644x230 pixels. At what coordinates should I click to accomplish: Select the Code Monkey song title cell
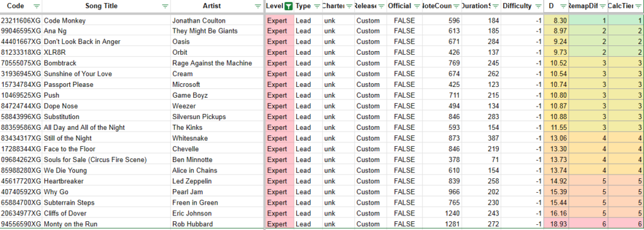pos(106,21)
